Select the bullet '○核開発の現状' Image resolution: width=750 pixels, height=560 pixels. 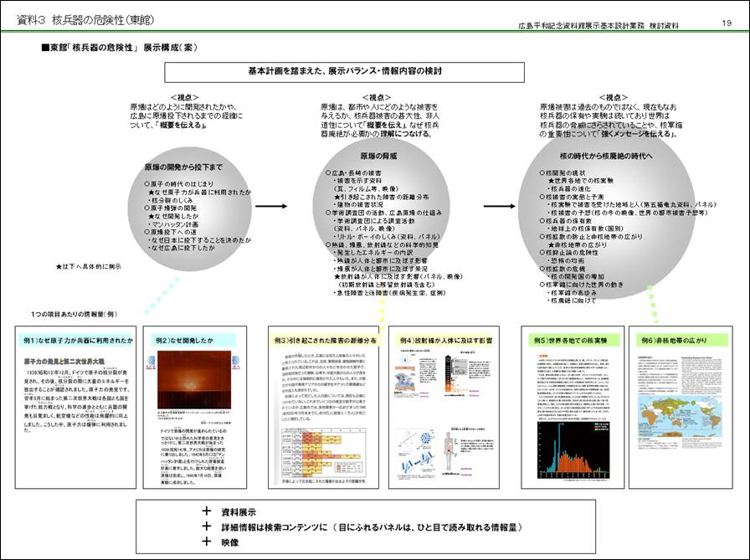[562, 172]
